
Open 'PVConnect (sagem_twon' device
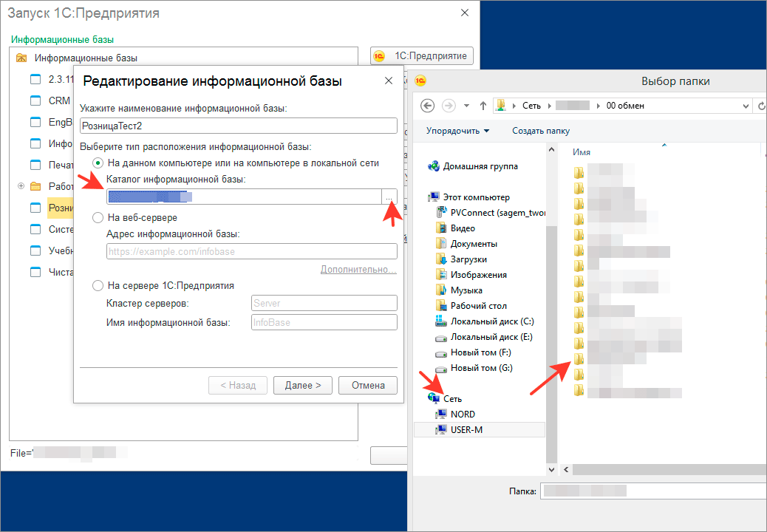coord(490,213)
